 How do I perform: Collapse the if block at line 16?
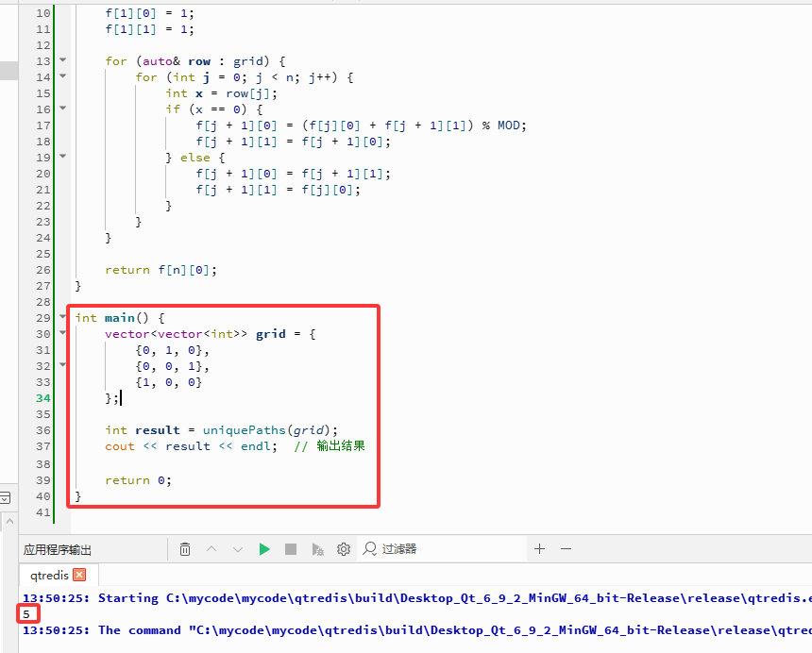[x=63, y=109]
